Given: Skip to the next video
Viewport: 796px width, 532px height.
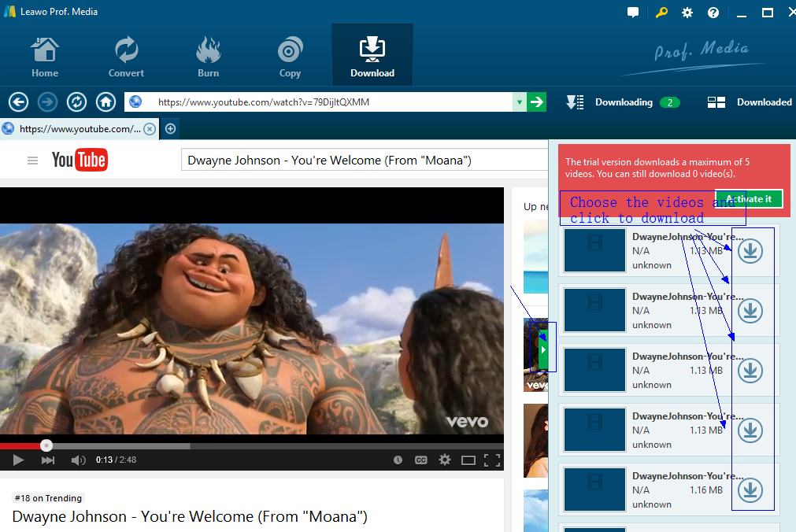Looking at the screenshot, I should point(48,460).
